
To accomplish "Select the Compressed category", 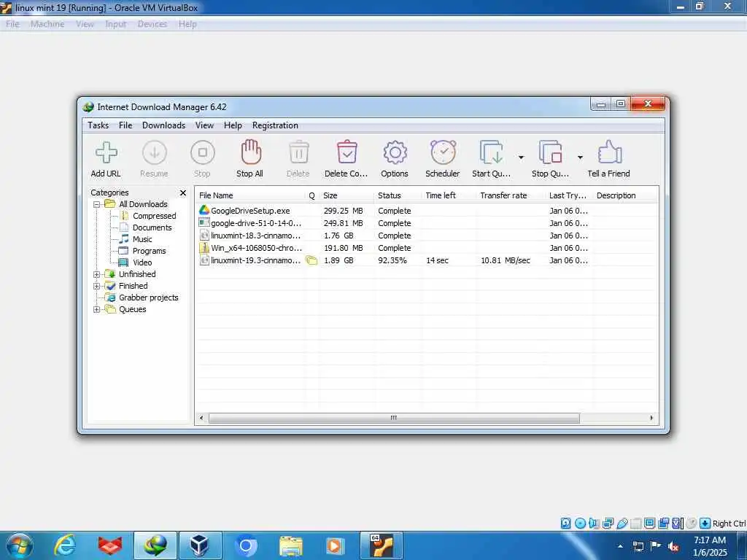I will click(x=155, y=216).
